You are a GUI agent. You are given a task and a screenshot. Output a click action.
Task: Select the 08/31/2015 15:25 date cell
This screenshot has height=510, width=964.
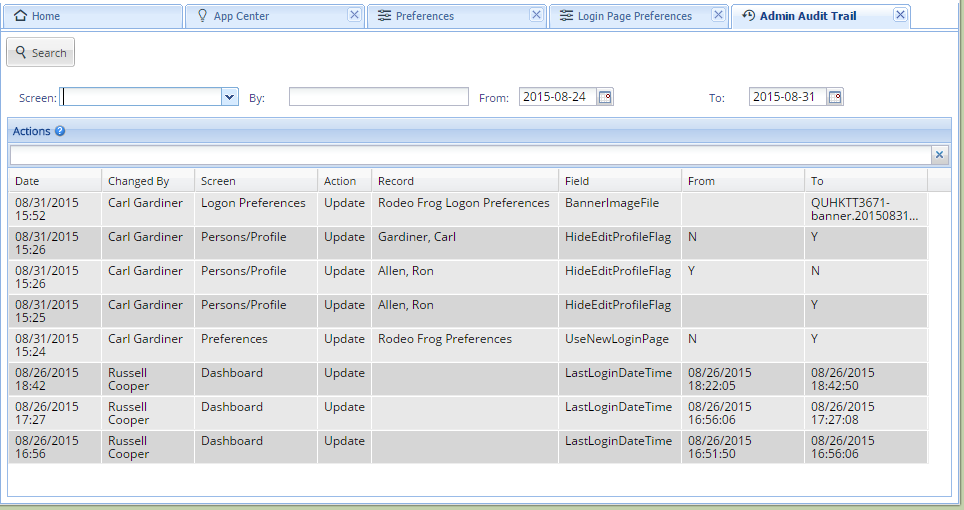(x=55, y=312)
